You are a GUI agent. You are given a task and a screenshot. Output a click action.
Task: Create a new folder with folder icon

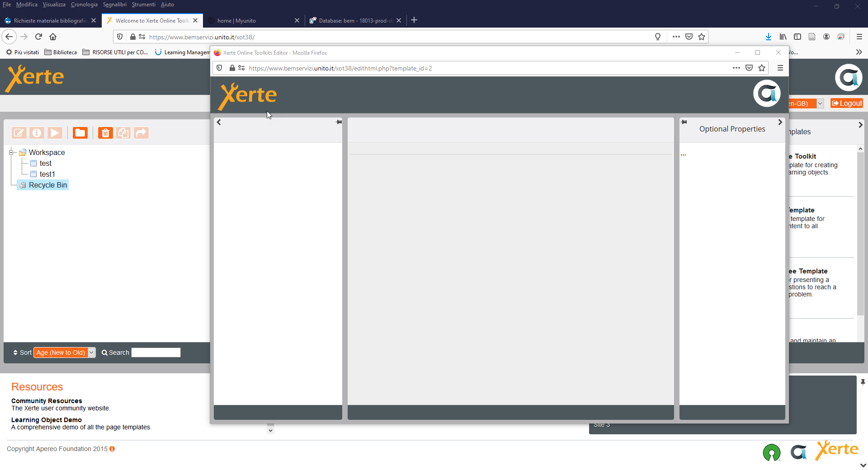(80, 133)
